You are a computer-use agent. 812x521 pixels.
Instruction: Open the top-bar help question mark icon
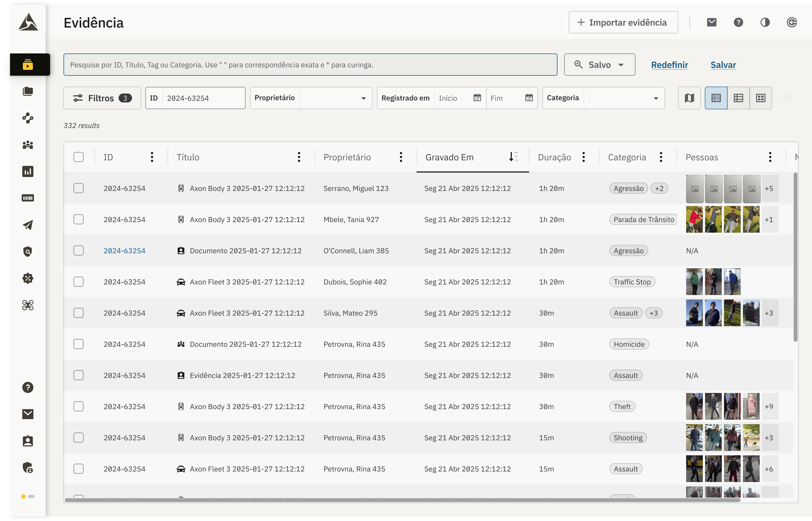click(738, 22)
